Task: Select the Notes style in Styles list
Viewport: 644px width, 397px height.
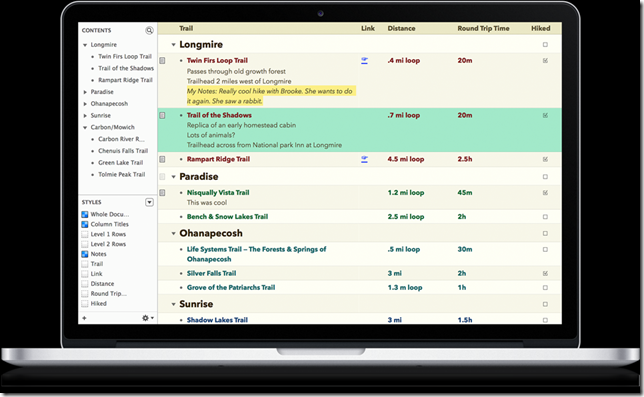Action: [x=98, y=254]
